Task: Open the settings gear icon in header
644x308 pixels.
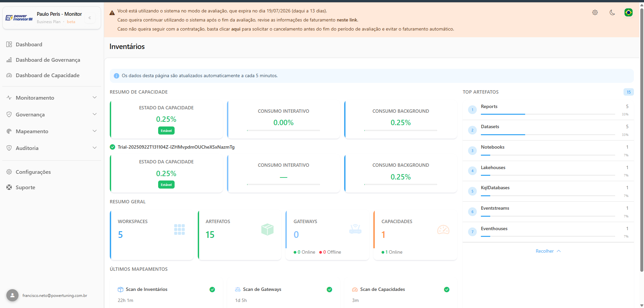Action: [595, 12]
